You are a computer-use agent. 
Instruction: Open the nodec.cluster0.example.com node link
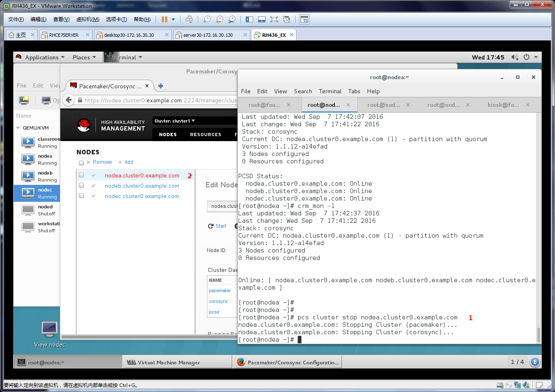[x=142, y=196]
